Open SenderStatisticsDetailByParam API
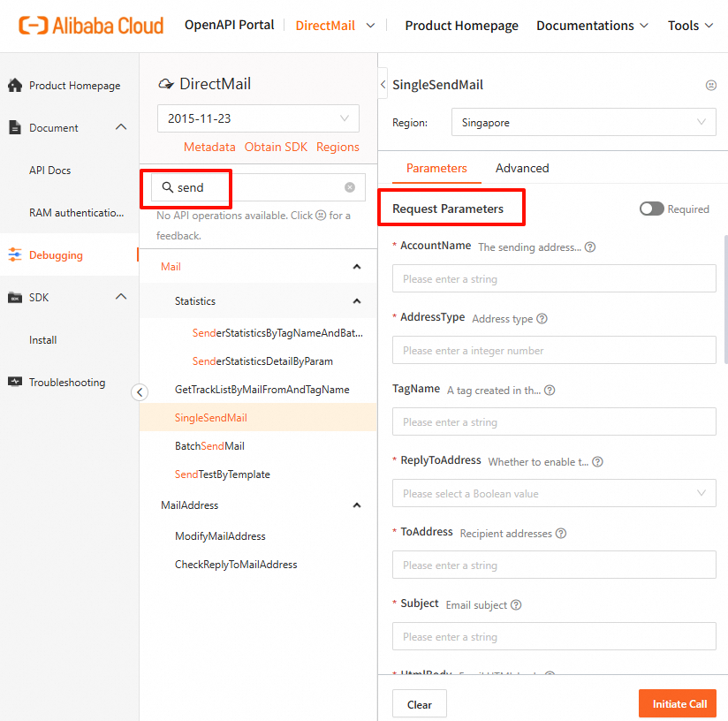728x721 pixels. pyautogui.click(x=262, y=361)
